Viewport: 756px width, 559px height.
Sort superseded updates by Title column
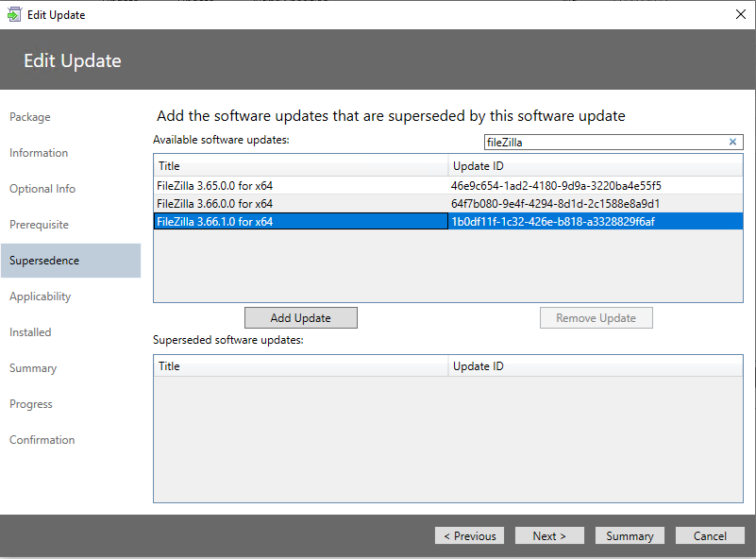(301, 366)
